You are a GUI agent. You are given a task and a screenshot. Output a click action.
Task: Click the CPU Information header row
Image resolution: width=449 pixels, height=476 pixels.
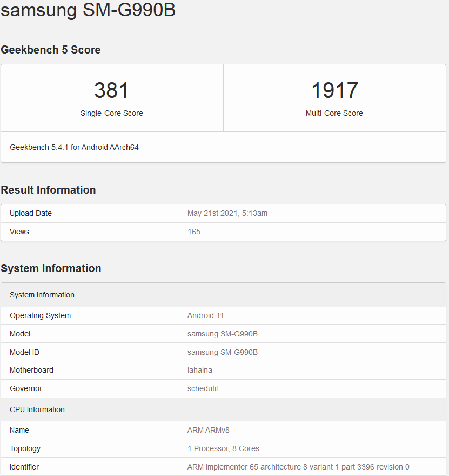224,409
